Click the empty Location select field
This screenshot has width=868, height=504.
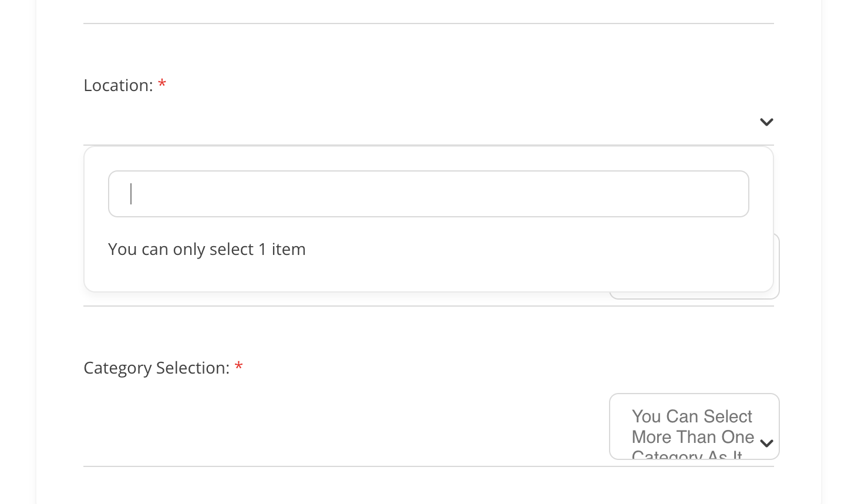[x=411, y=122]
